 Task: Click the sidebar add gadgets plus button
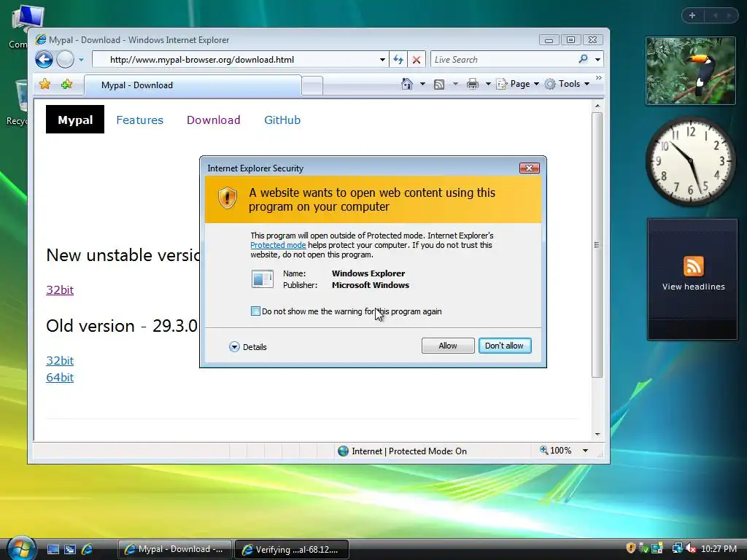692,16
